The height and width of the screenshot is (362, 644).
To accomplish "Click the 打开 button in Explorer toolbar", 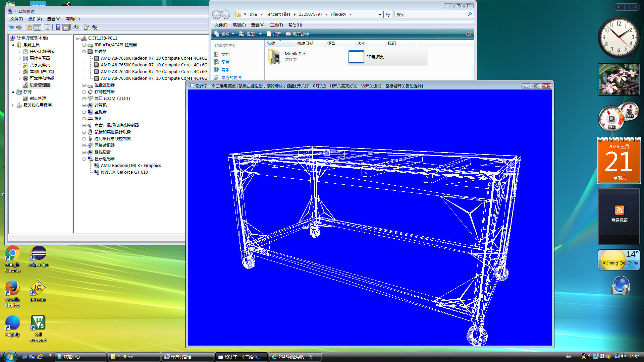I will click(274, 34).
